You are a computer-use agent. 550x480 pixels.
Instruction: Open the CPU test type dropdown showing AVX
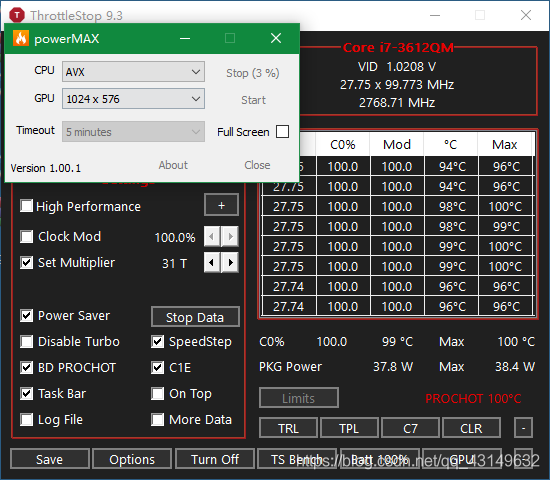pyautogui.click(x=133, y=72)
